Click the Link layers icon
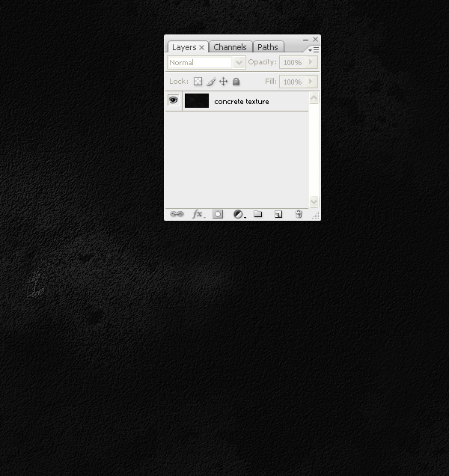Image resolution: width=449 pixels, height=476 pixels. 177,214
